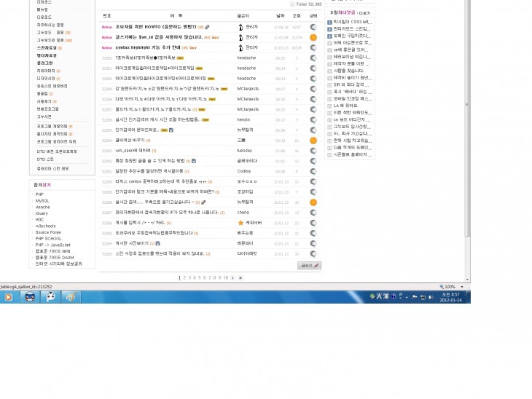
Task: Click 'jQuery' in the favorites sidebar
Action: point(42,213)
